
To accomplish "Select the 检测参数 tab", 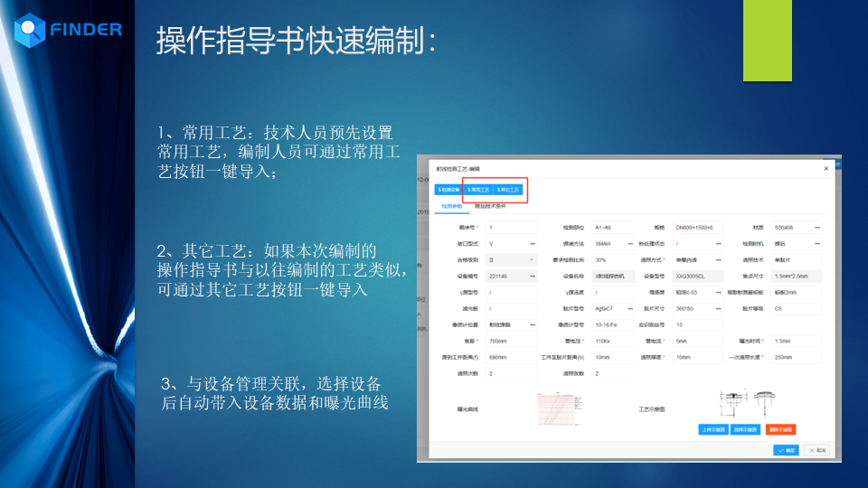I will pos(451,206).
